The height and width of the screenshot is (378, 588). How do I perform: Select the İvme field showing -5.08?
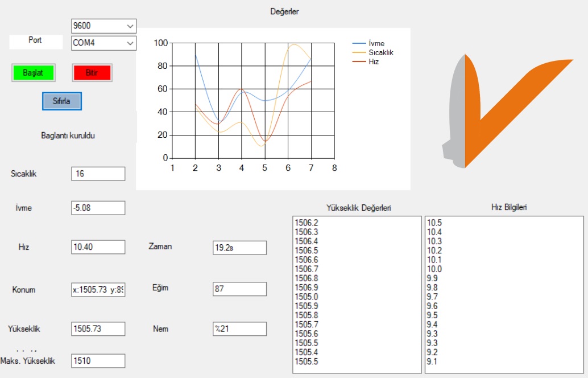pos(98,208)
